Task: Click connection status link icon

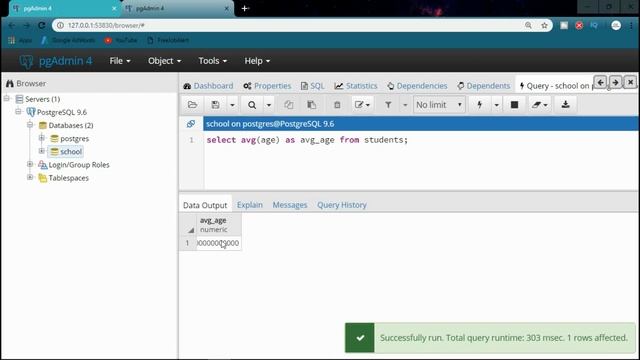Action: click(191, 124)
